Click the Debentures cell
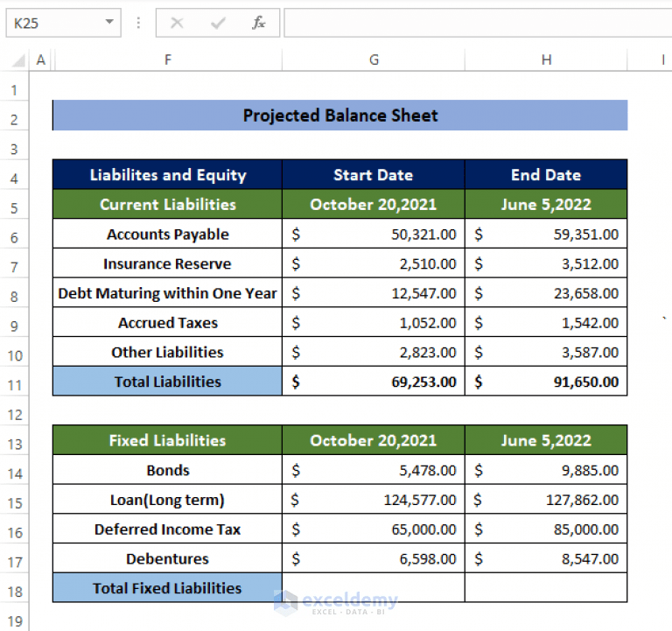The width and height of the screenshot is (672, 631). click(168, 558)
